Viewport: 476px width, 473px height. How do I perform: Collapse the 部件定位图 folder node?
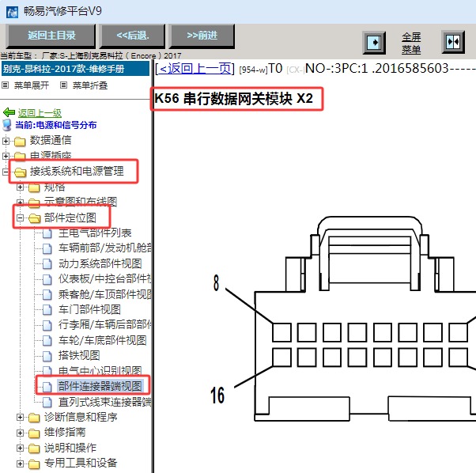[x=20, y=218]
